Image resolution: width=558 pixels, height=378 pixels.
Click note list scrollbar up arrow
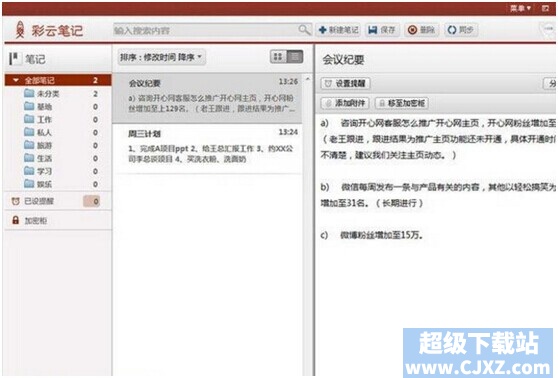click(x=308, y=79)
